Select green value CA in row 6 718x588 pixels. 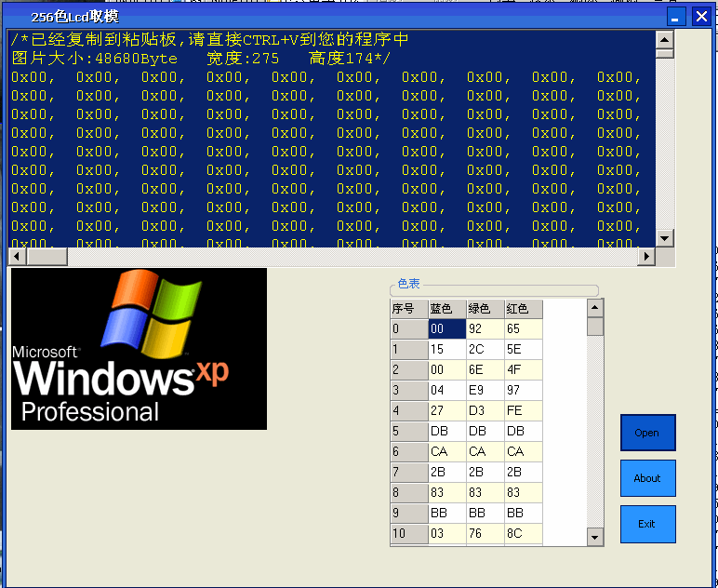pyautogui.click(x=485, y=451)
